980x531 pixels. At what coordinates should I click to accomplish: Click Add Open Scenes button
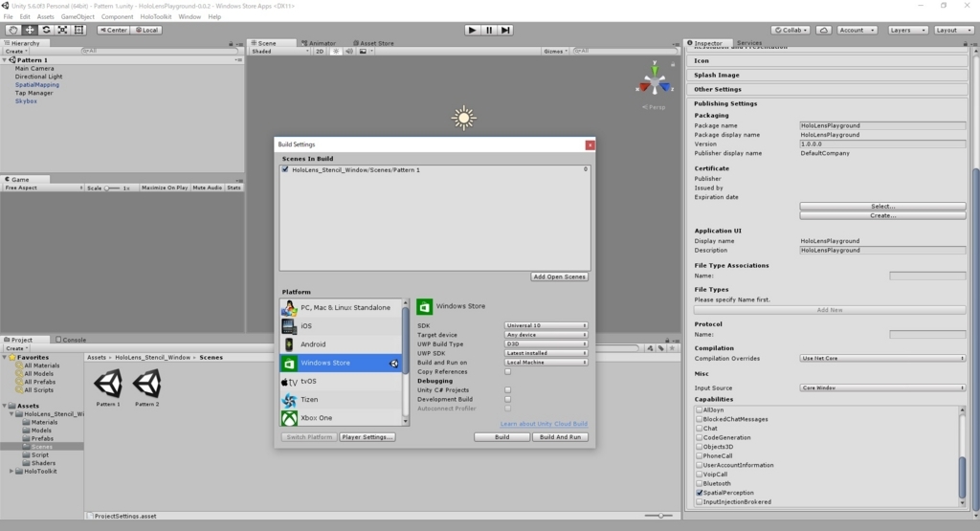559,277
